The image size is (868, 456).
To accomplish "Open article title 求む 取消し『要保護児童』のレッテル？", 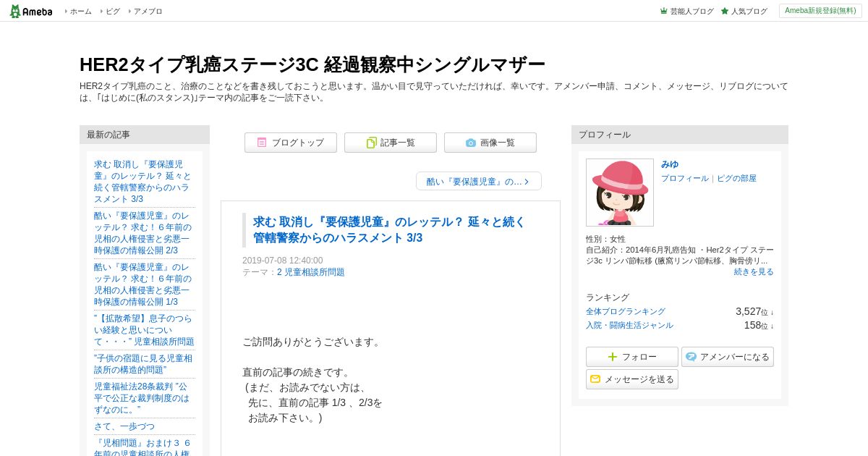I will click(x=389, y=230).
